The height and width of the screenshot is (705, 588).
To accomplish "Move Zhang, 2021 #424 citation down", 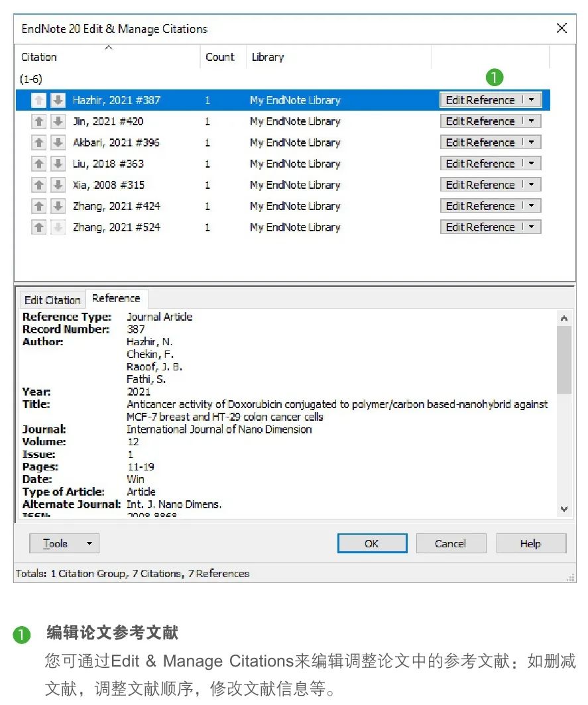I will tap(58, 206).
